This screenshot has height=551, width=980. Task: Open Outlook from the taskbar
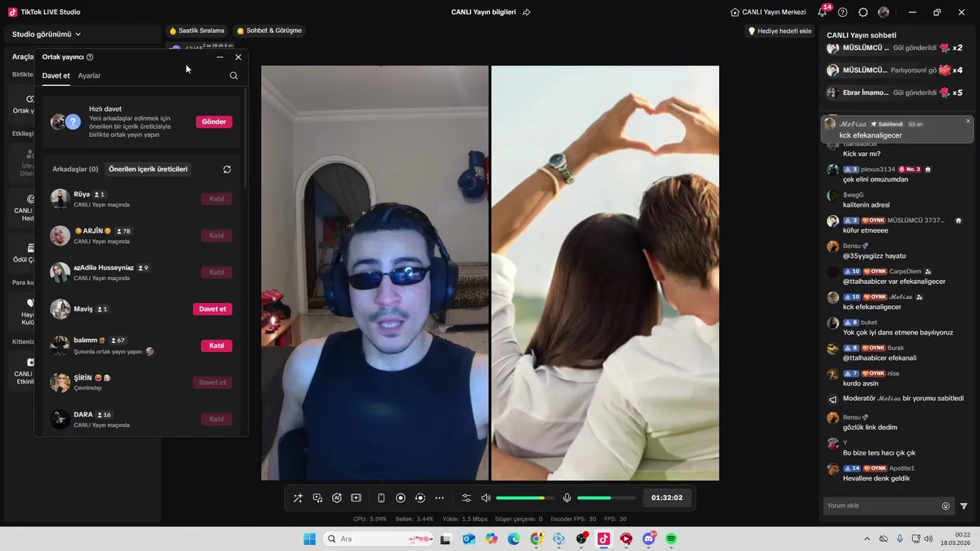pos(469,539)
